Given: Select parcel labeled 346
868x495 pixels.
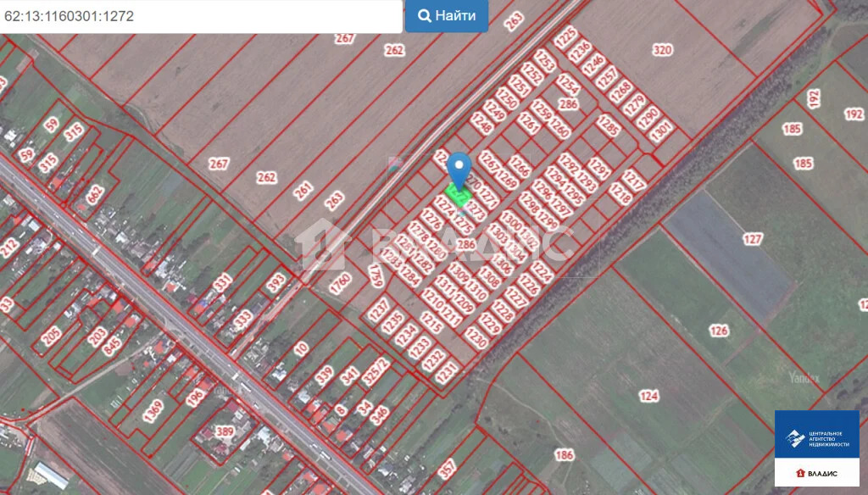Looking at the screenshot, I should [379, 415].
